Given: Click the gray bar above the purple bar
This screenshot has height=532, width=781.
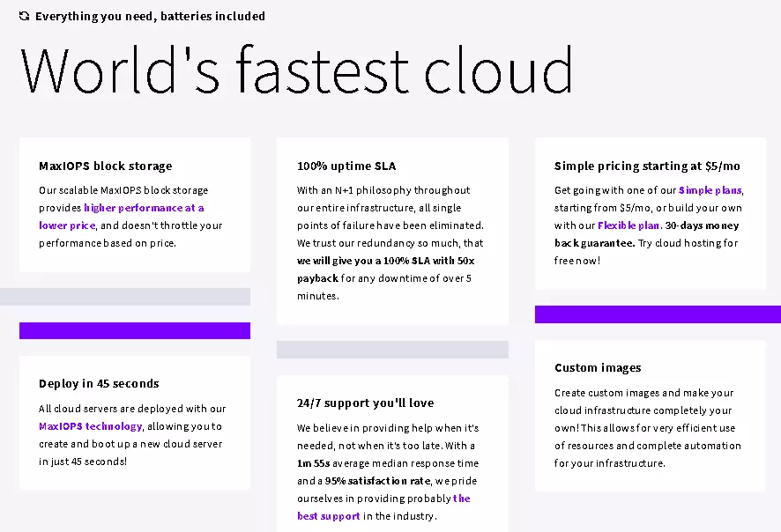Looking at the screenshot, I should click(x=125, y=296).
